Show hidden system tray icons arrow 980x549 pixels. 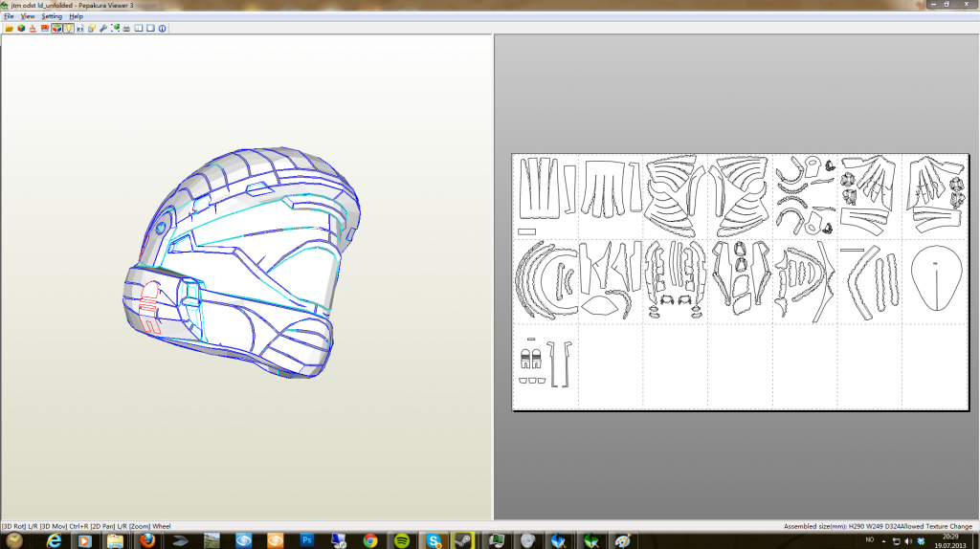[883, 541]
